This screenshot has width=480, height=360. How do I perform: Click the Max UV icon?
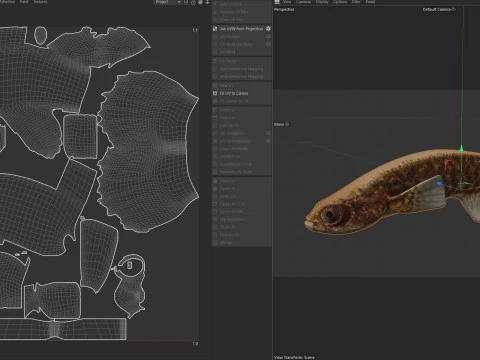(x=215, y=196)
